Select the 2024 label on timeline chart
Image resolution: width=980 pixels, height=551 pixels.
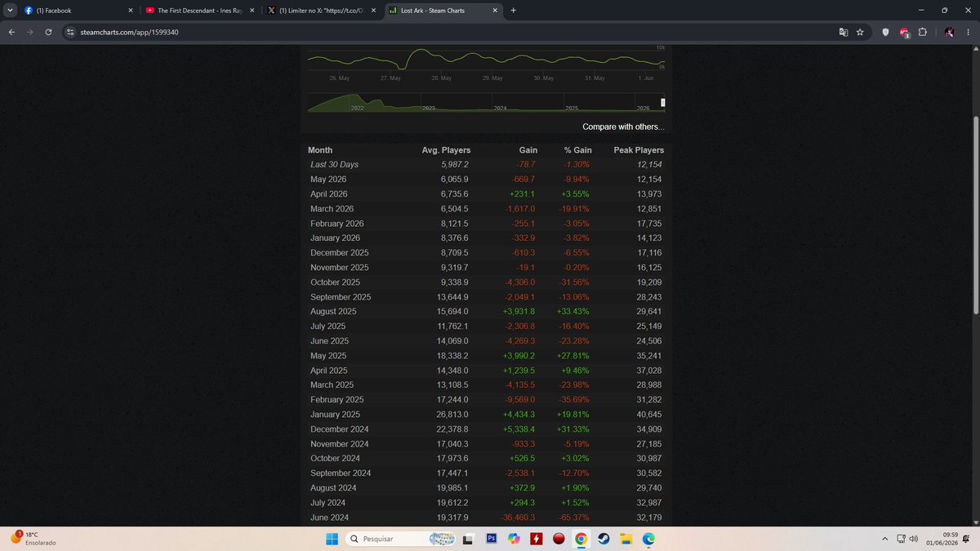500,108
